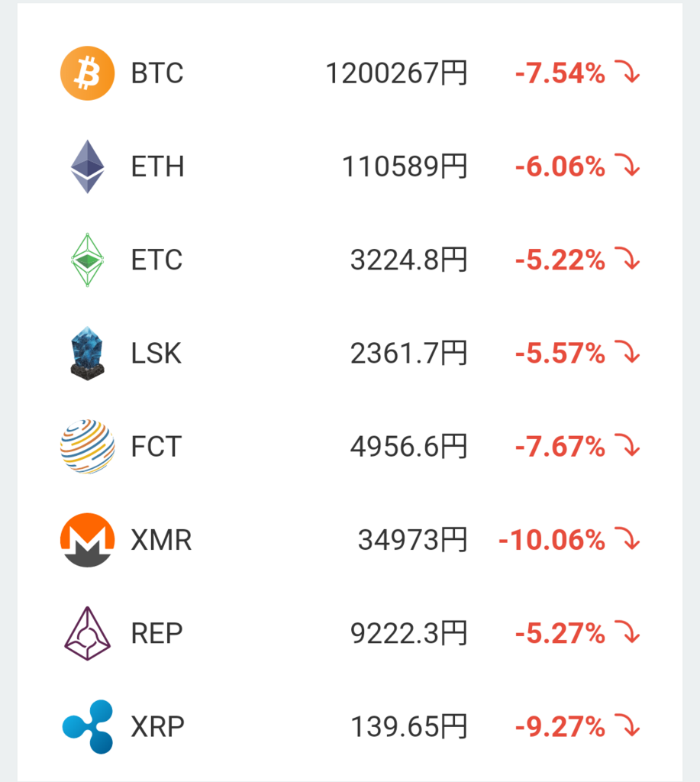Select the BTC price 1200267円

396,73
